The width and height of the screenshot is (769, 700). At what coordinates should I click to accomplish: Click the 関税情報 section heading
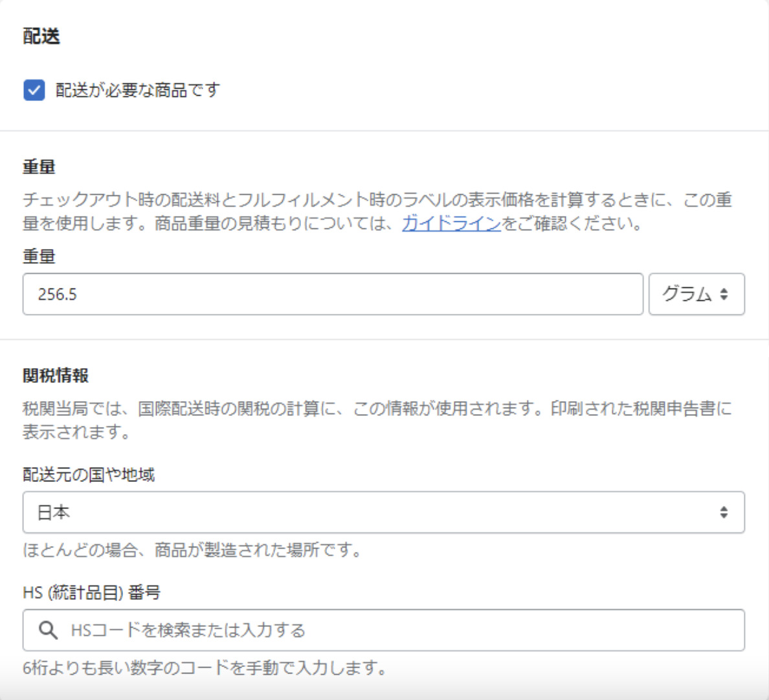tap(56, 375)
